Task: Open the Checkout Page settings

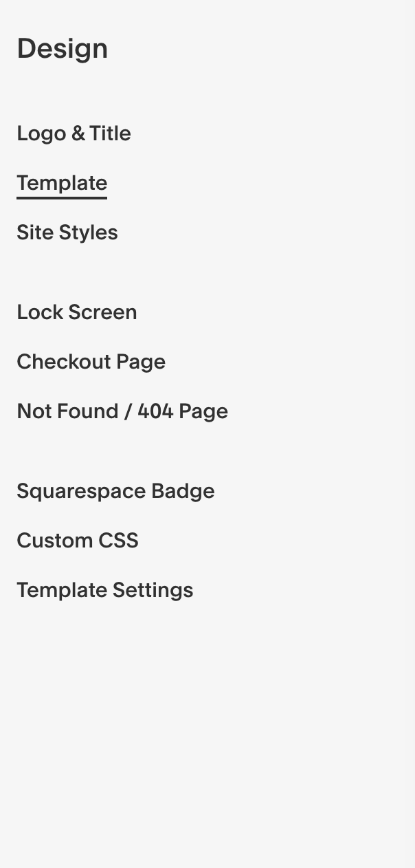Action: click(x=91, y=362)
